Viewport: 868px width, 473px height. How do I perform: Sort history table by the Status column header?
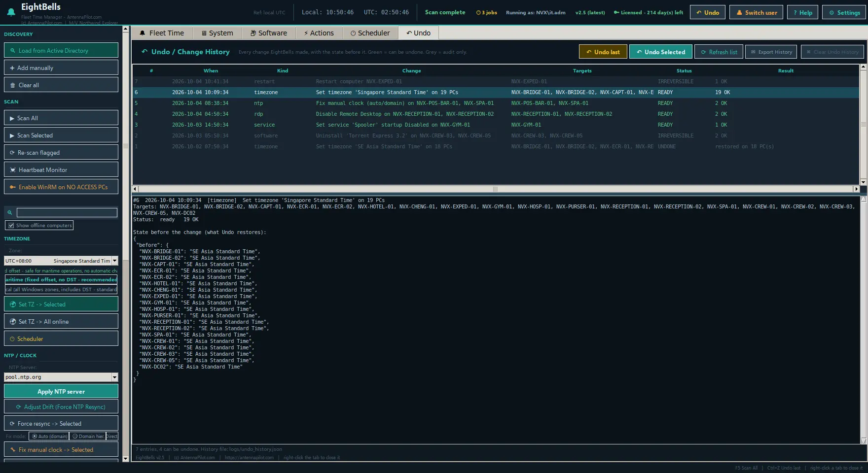pos(684,71)
